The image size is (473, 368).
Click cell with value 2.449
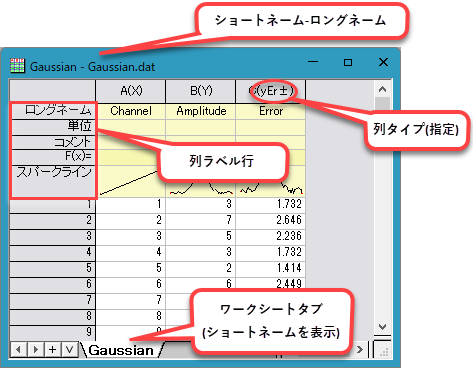(x=271, y=285)
